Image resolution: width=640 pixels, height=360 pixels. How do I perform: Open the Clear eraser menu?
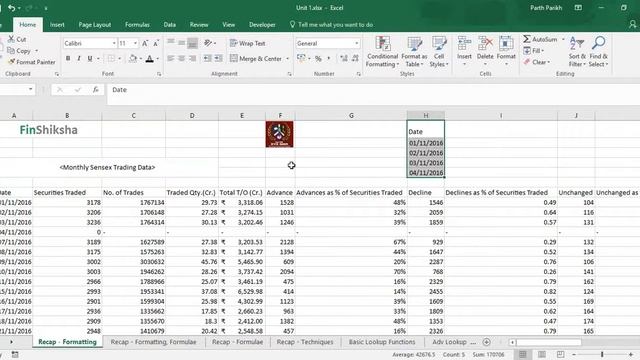click(537, 62)
